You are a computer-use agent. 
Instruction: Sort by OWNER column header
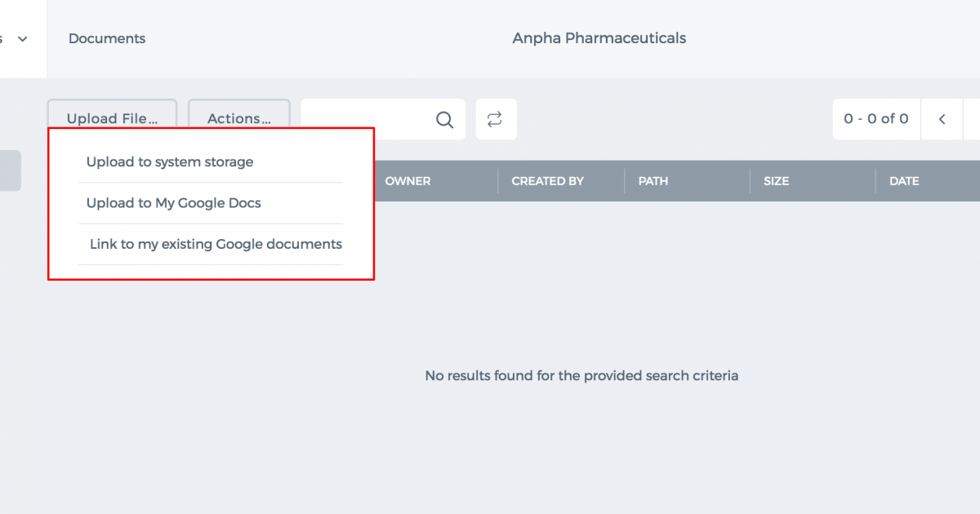[408, 181]
